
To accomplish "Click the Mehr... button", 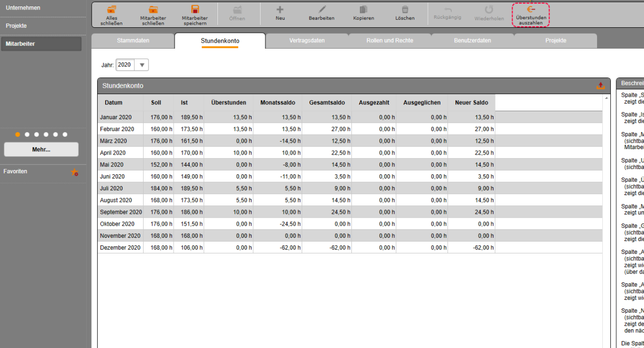I will (41, 150).
